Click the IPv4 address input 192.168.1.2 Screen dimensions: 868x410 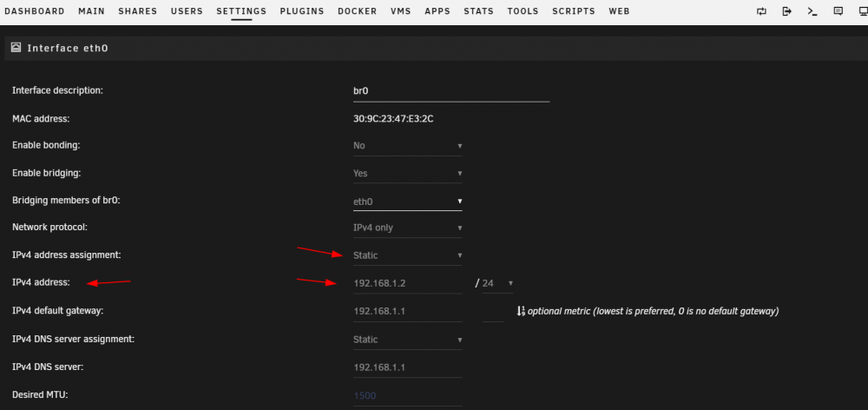coord(407,283)
